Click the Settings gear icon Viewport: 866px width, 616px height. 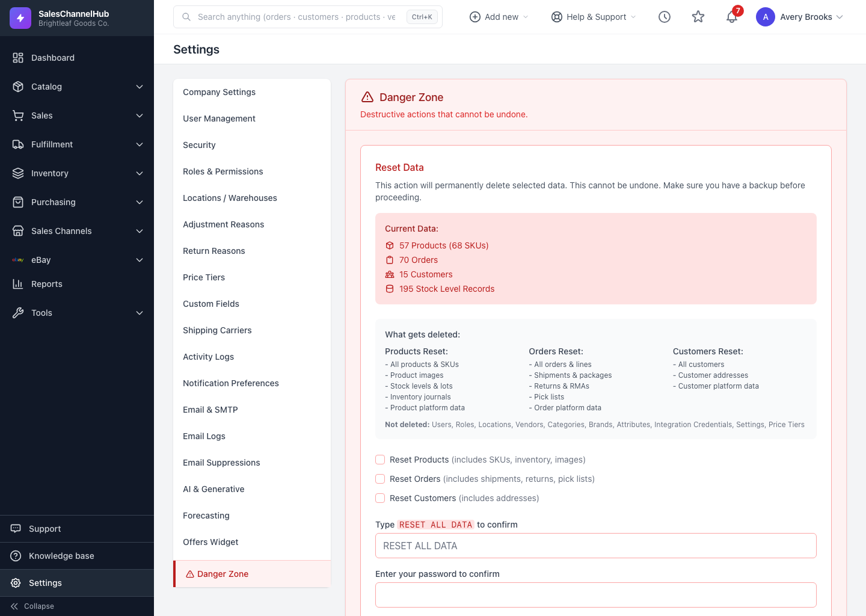click(x=16, y=583)
